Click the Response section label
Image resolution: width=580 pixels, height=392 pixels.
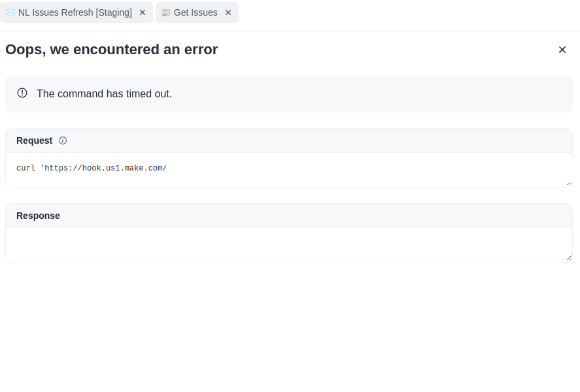coord(38,216)
